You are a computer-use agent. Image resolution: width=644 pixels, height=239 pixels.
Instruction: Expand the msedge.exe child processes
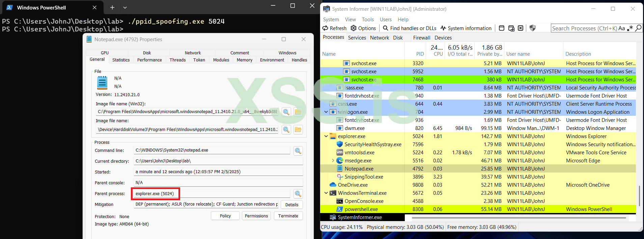(333, 160)
